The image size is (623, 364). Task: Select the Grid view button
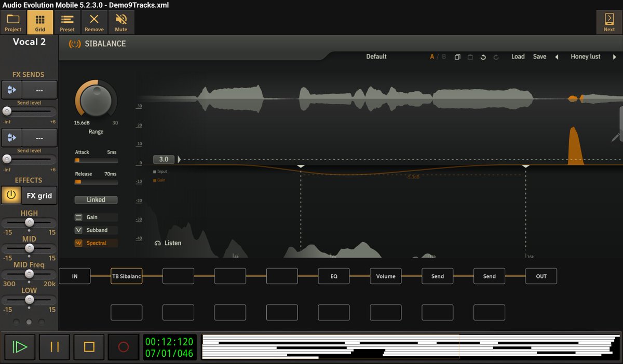click(40, 23)
